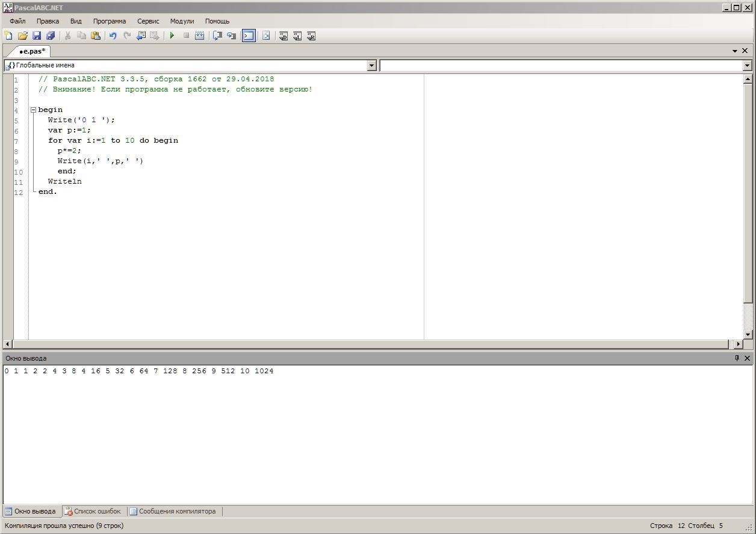
Task: Click the output text ending with 1024
Action: tap(139, 371)
